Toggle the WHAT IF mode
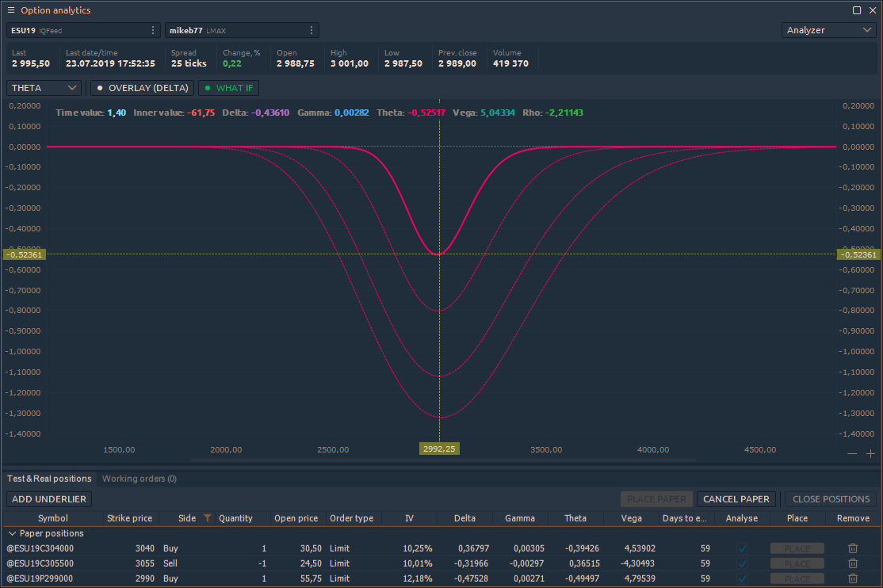 coord(228,88)
